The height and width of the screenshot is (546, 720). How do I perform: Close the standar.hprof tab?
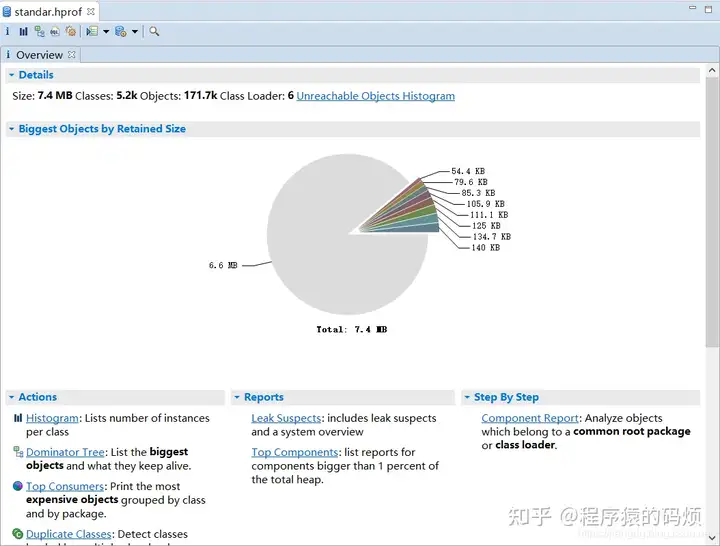pos(91,11)
